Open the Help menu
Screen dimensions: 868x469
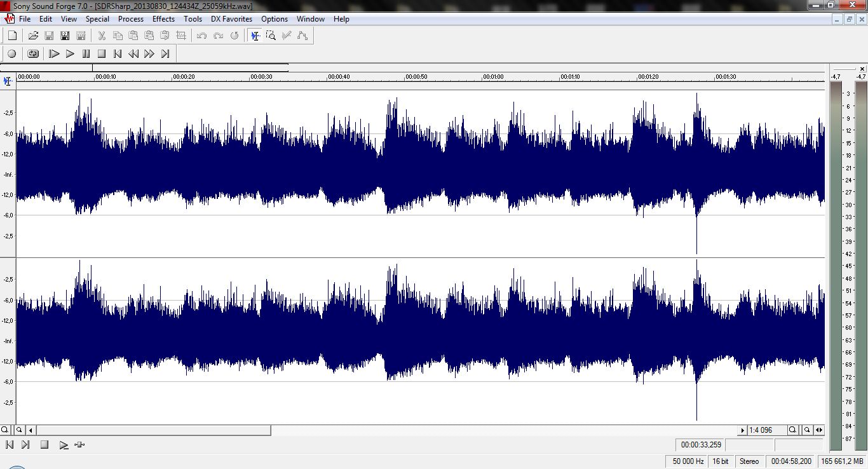tap(341, 19)
